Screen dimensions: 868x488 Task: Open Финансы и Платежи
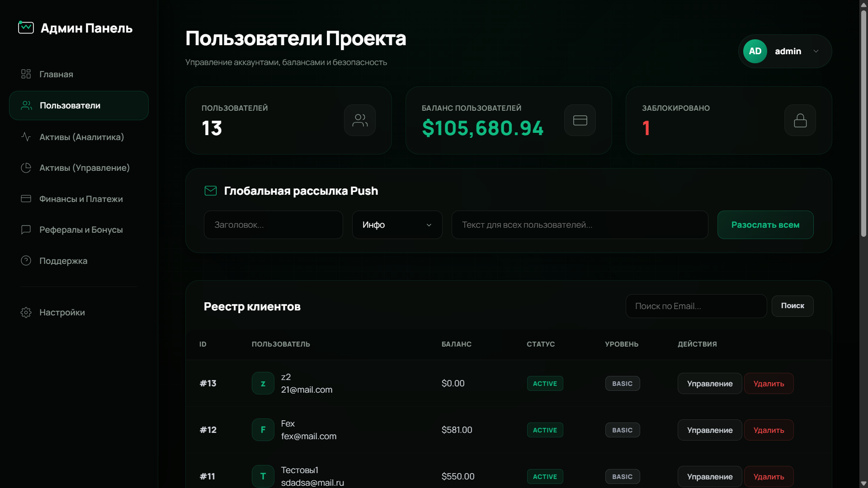pos(79,199)
